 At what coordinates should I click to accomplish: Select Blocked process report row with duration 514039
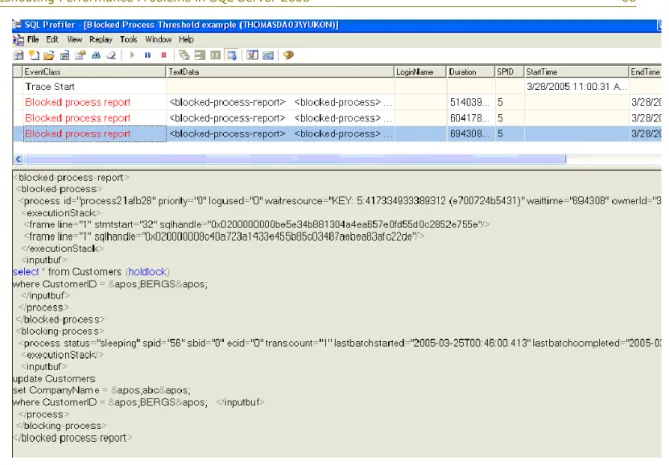coord(337,102)
